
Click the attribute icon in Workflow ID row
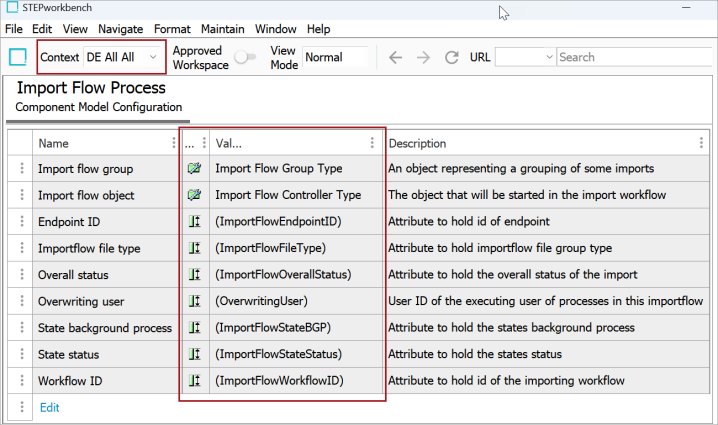click(x=195, y=381)
